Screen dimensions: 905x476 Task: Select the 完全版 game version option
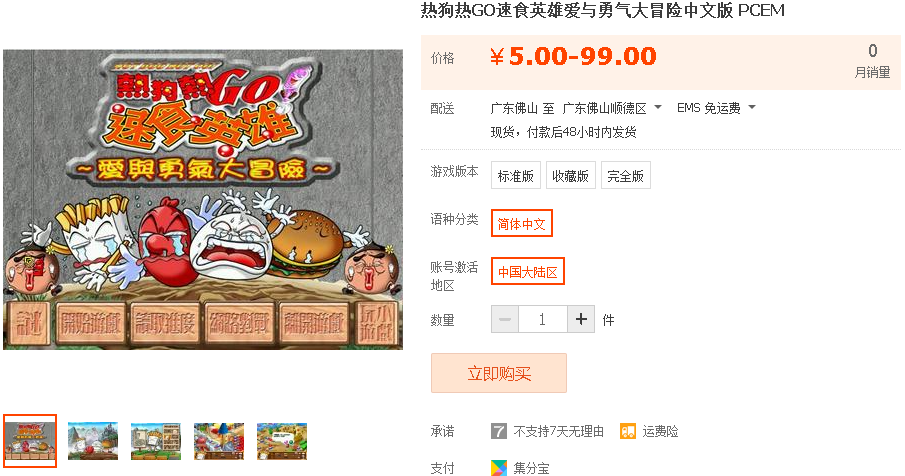pyautogui.click(x=626, y=175)
